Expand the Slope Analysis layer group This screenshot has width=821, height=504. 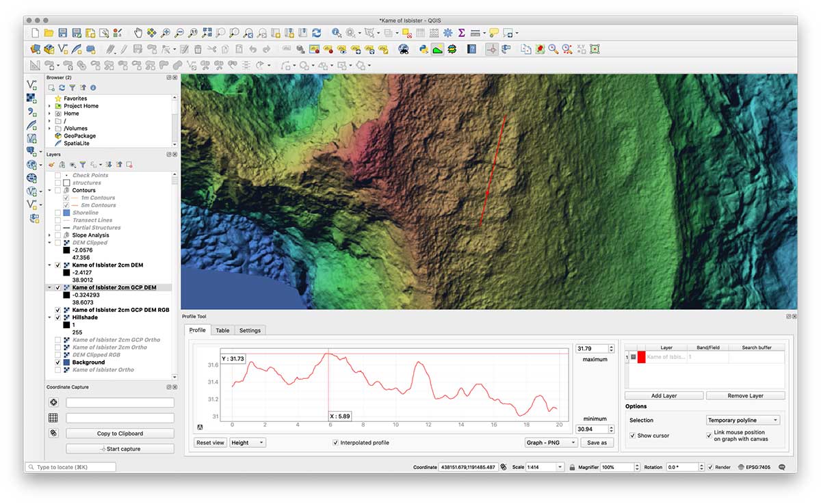tap(49, 235)
